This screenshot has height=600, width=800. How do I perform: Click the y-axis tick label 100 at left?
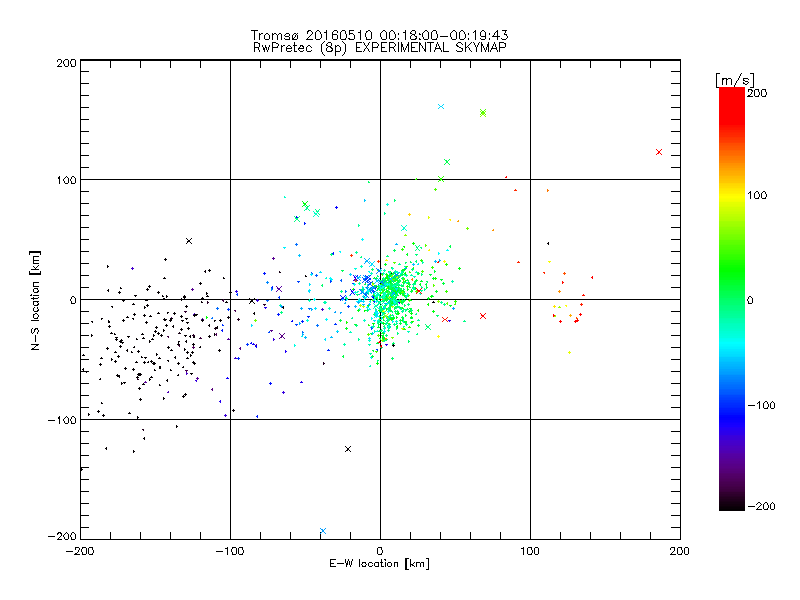(67, 180)
